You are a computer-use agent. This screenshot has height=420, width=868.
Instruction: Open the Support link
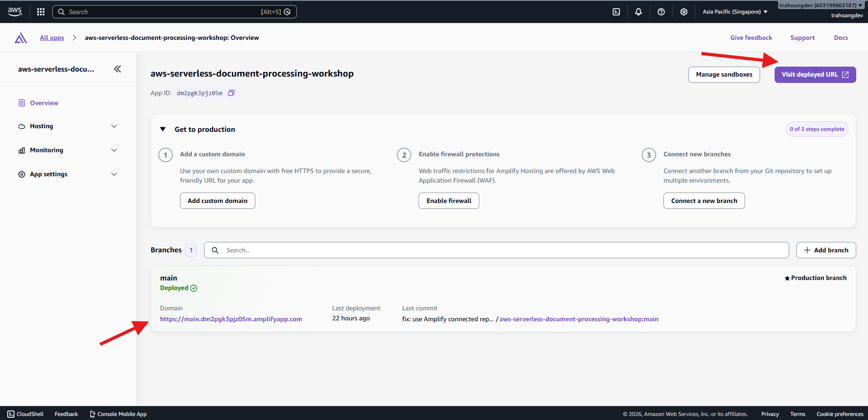pos(802,38)
